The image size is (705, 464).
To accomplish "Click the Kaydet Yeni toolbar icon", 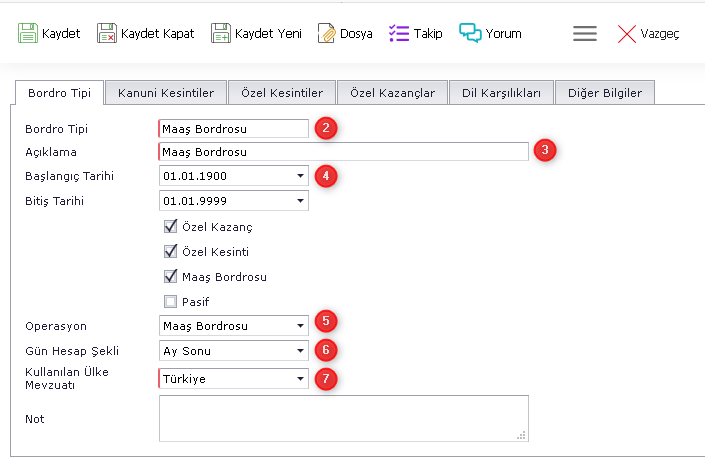I will click(x=221, y=33).
